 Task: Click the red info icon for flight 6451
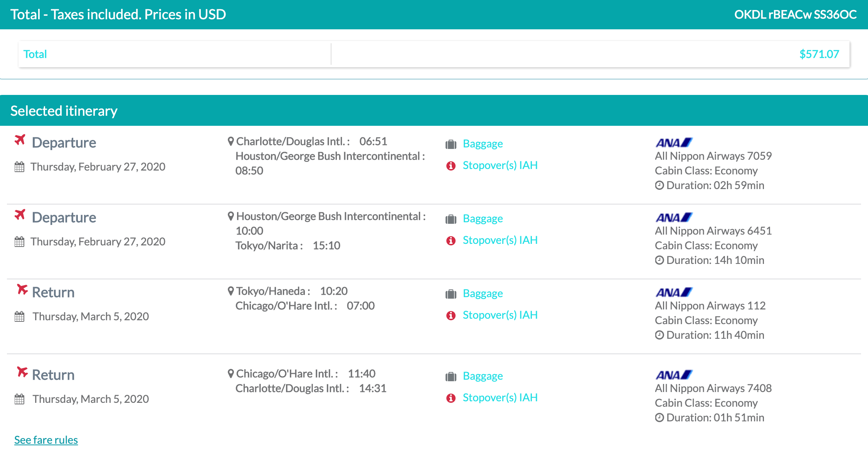451,241
